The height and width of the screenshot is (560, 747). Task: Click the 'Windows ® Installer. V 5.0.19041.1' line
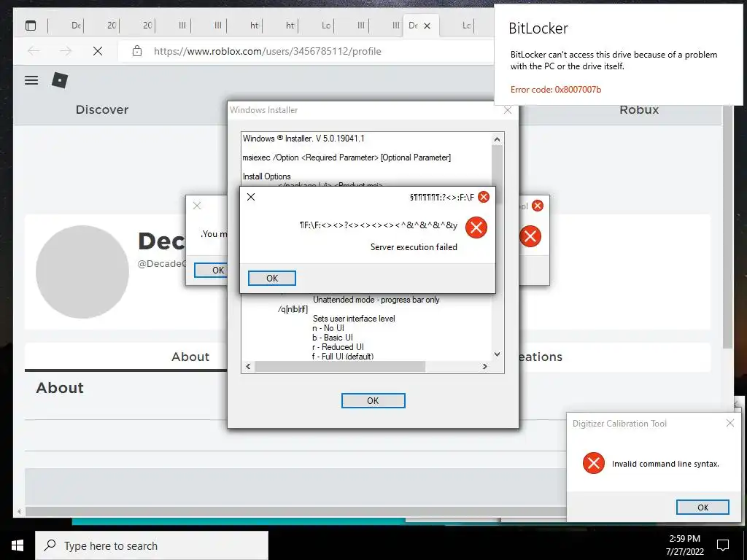click(303, 139)
